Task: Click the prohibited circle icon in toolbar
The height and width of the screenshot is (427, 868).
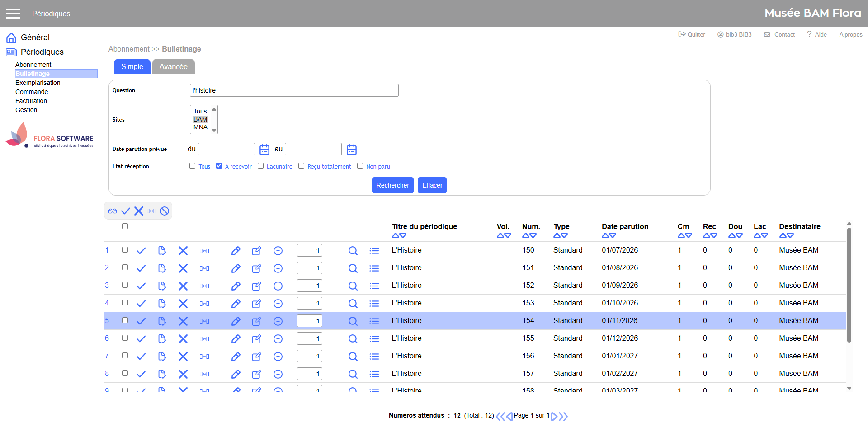Action: pos(165,211)
